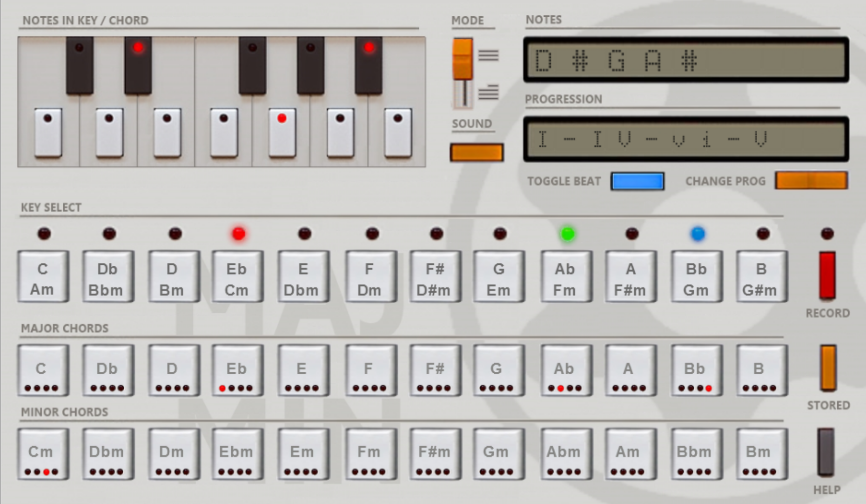Click the E white piano key
866x504 pixels.
click(167, 133)
